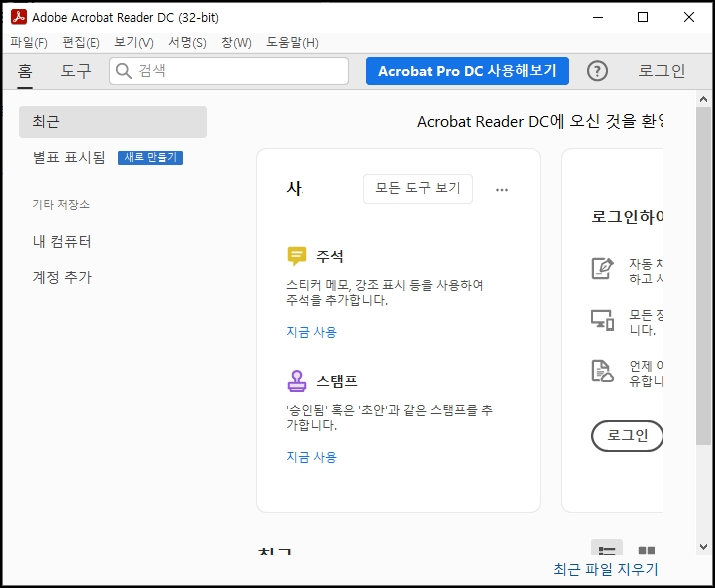Open the 편집(E) menu
This screenshot has width=715, height=588.
[81, 42]
